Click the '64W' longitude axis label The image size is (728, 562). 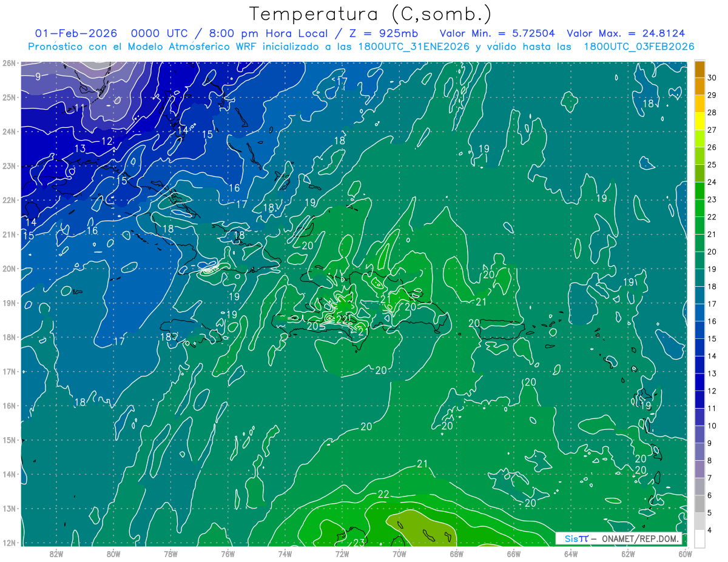[x=570, y=554]
